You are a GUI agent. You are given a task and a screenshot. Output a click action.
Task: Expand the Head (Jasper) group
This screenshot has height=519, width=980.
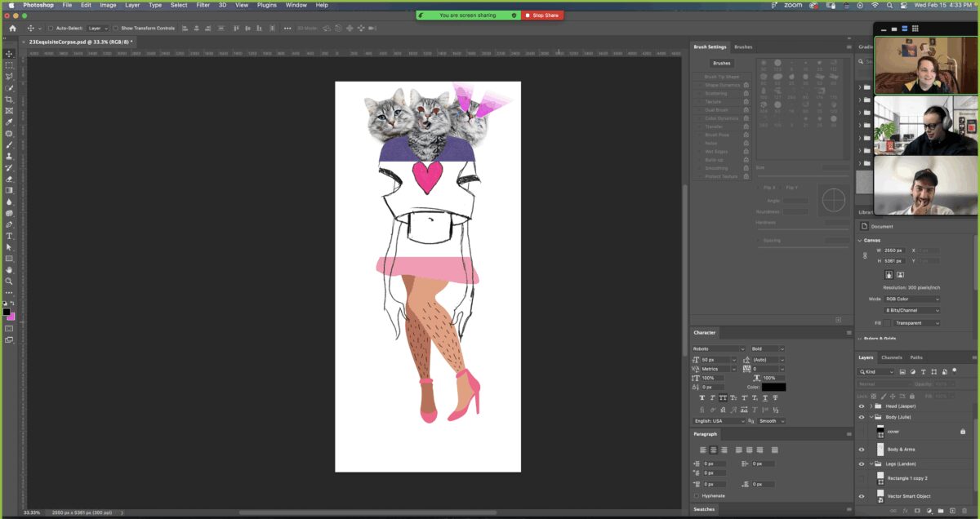click(871, 406)
